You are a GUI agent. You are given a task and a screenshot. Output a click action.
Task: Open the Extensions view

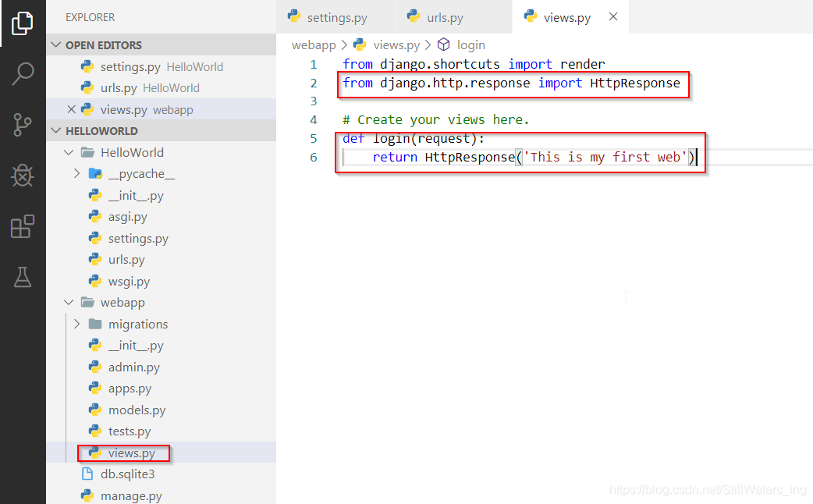[x=23, y=226]
